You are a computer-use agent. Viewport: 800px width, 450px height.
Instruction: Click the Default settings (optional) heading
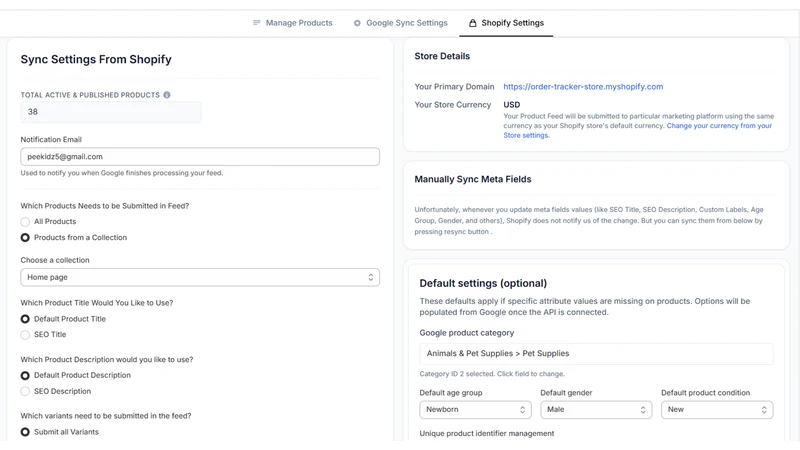[x=483, y=283]
